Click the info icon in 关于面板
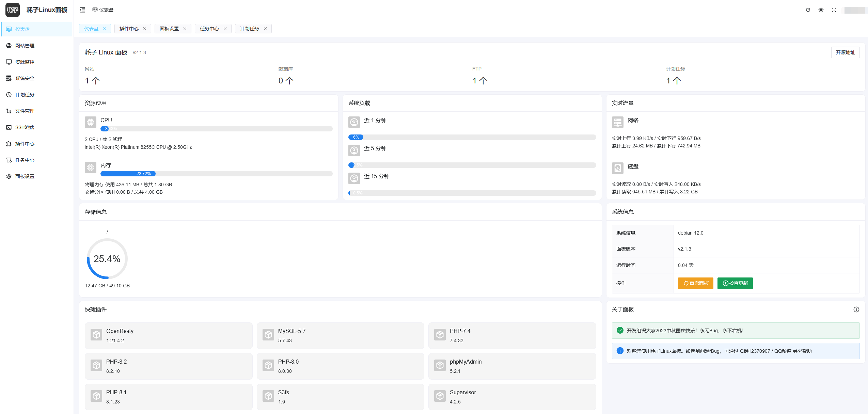The height and width of the screenshot is (414, 868). tap(856, 309)
